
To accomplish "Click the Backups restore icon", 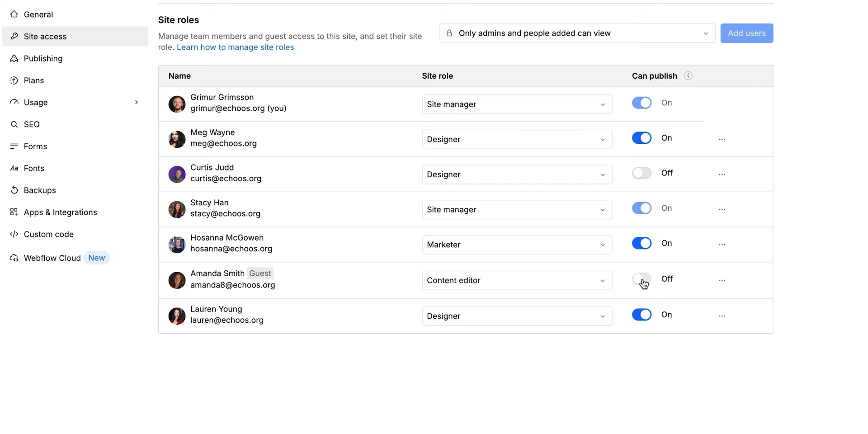I will 14,190.
